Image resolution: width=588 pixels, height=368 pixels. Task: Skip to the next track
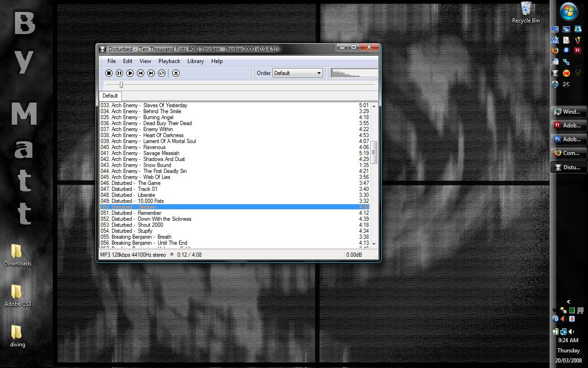(151, 73)
